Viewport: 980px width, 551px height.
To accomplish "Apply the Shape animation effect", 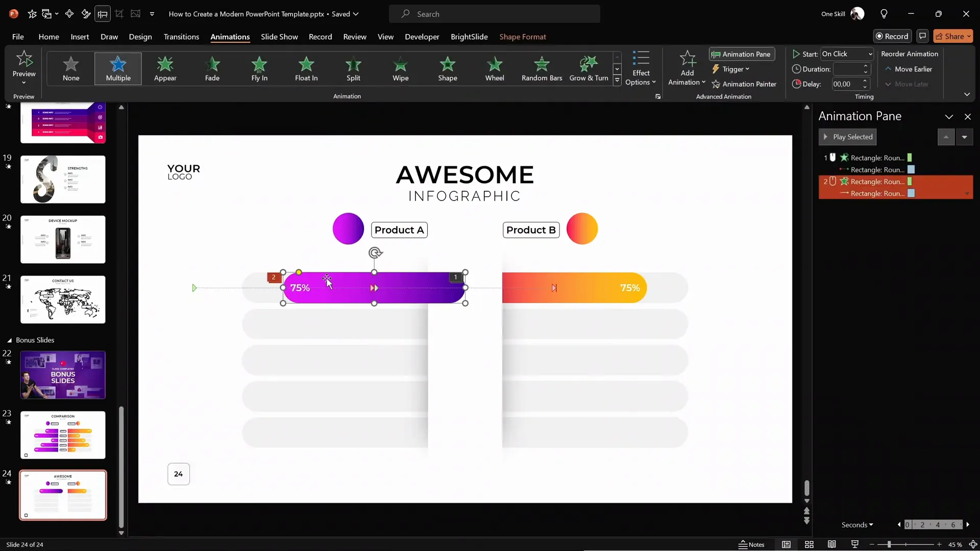I will click(x=448, y=69).
